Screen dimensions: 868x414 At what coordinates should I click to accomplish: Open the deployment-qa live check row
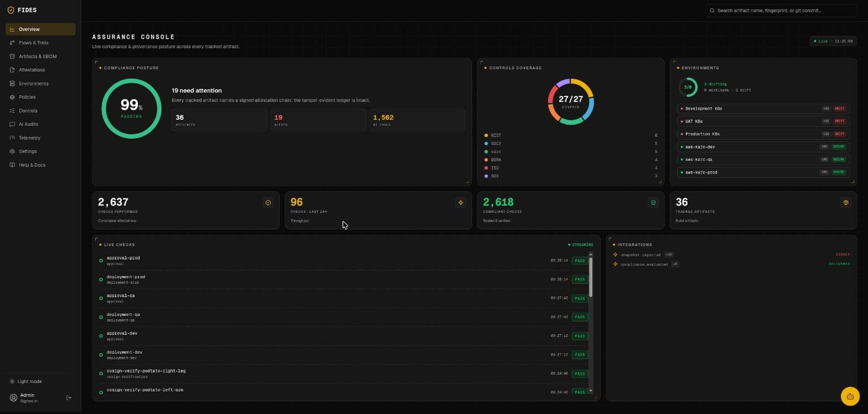tap(343, 317)
